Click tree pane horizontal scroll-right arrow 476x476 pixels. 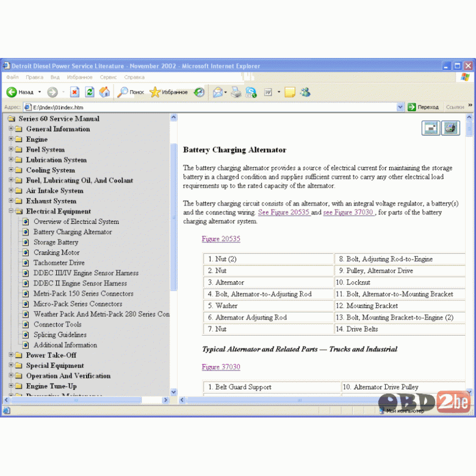coord(165,400)
